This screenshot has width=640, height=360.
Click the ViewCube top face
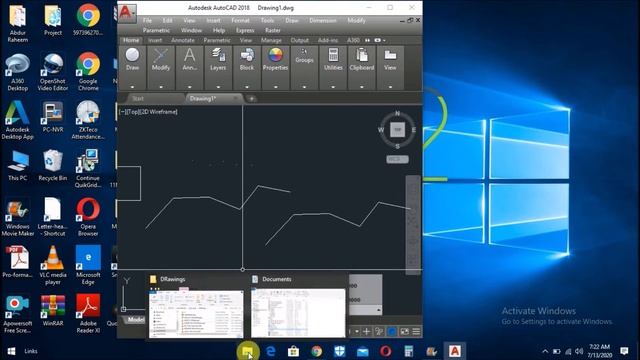pyautogui.click(x=397, y=130)
